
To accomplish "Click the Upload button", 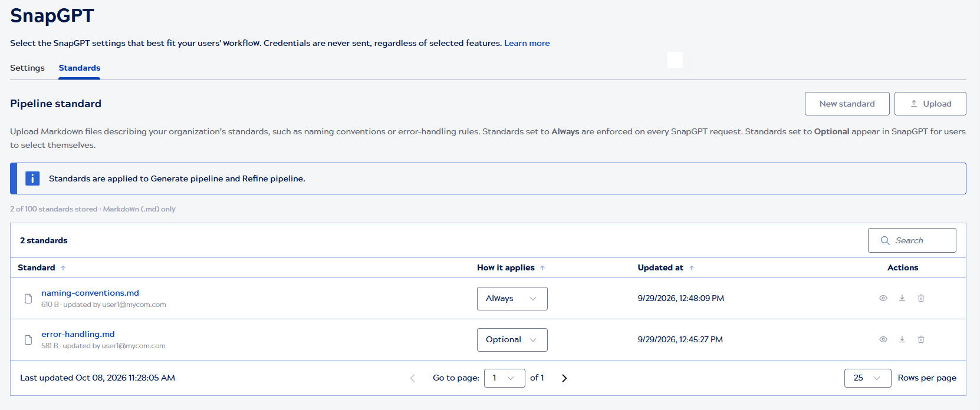I will coord(930,104).
